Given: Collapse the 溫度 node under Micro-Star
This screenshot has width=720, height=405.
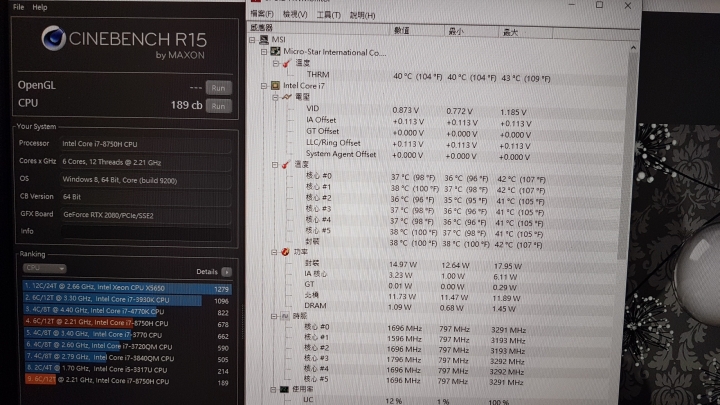Looking at the screenshot, I should pos(276,63).
